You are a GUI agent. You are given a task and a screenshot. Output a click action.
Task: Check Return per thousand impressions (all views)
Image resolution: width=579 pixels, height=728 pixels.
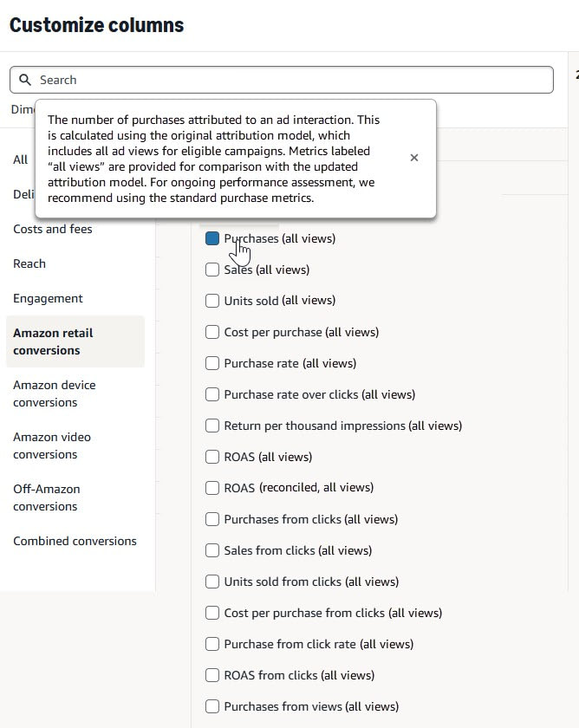[x=212, y=426]
